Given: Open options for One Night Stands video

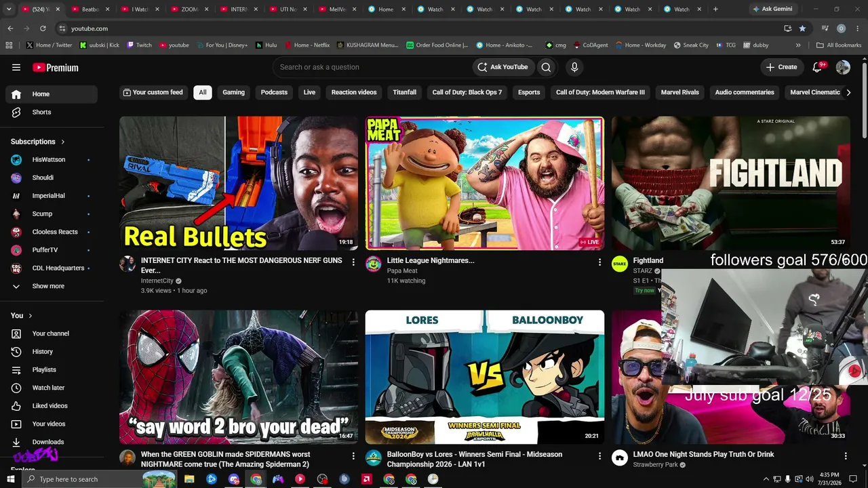Looking at the screenshot, I should coord(846,455).
